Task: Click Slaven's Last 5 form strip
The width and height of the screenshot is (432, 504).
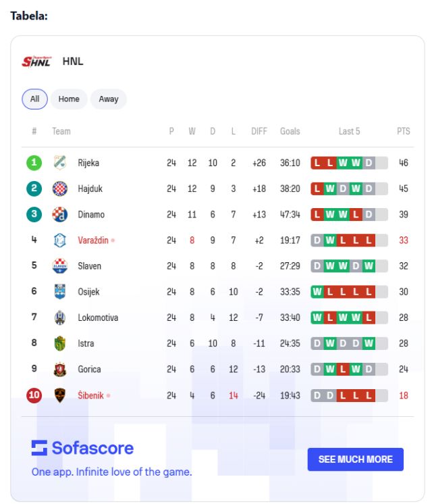Action: pos(349,266)
